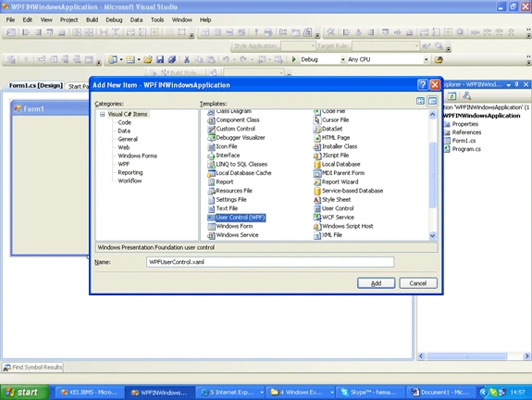Select the MDI Parent Form template
Image resolution: width=532 pixels, height=400 pixels.
click(x=339, y=173)
